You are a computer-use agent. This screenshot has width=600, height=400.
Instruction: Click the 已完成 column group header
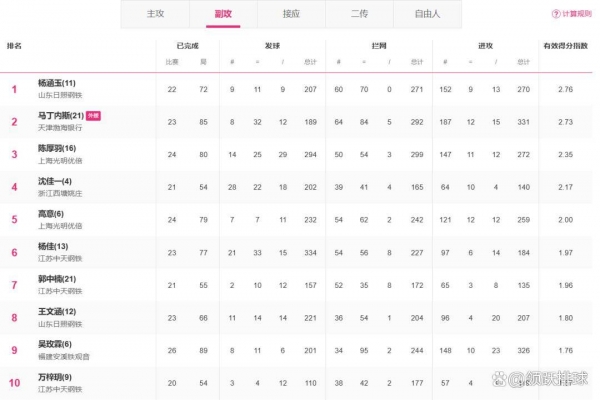point(187,46)
